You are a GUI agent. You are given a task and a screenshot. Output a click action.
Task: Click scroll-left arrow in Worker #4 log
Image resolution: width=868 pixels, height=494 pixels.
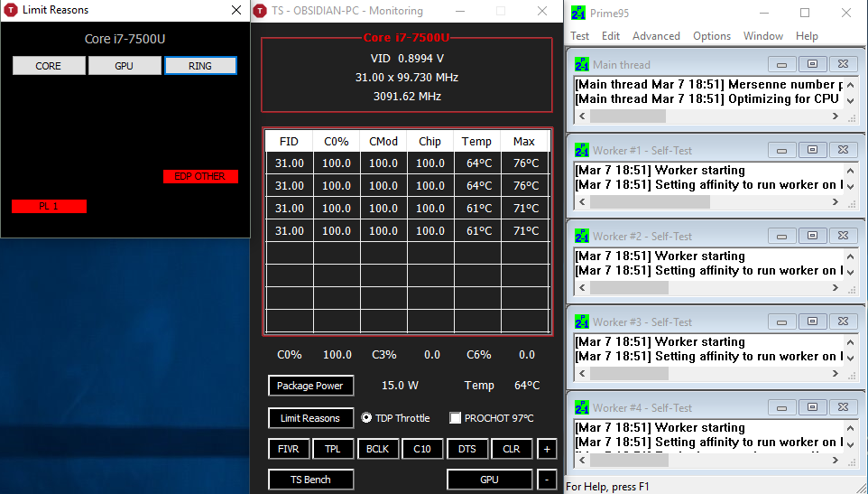tap(582, 459)
